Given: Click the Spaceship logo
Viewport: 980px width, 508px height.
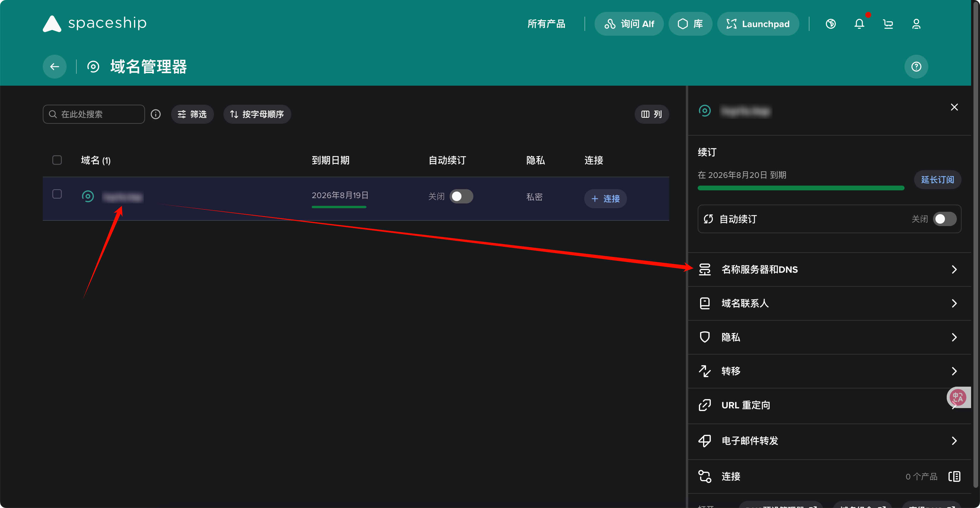Looking at the screenshot, I should (x=94, y=23).
